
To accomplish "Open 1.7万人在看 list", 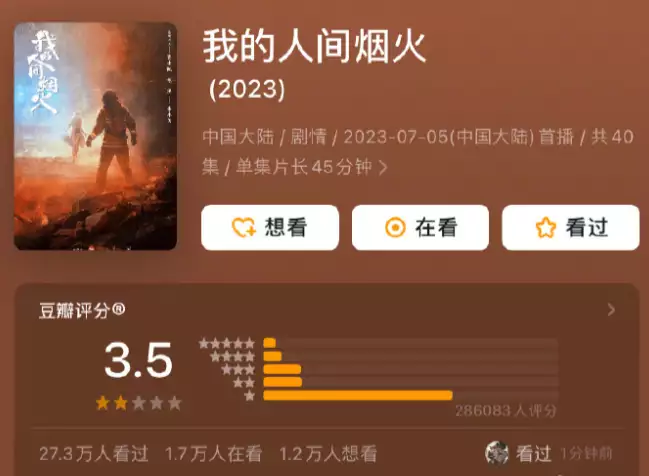I will (x=213, y=454).
